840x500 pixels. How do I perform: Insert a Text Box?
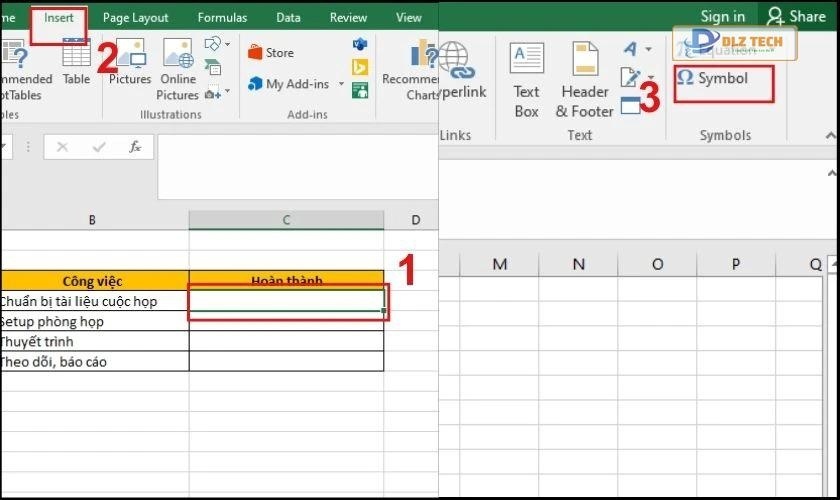[x=526, y=80]
